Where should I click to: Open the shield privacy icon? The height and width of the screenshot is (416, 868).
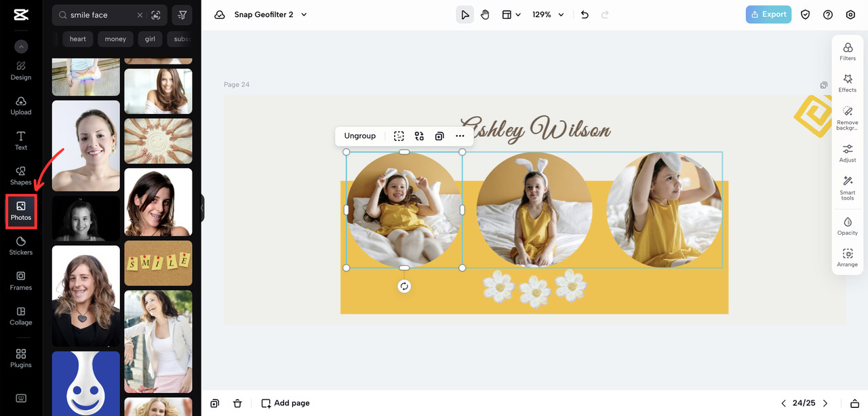[805, 14]
